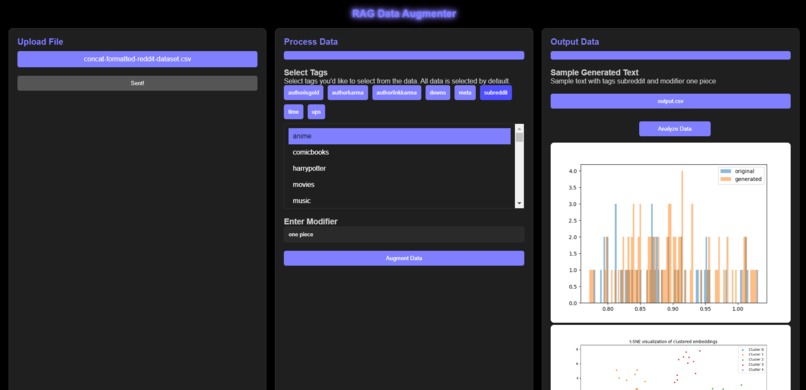806x390 pixels.
Task: Toggle the ups tag
Action: (x=316, y=112)
